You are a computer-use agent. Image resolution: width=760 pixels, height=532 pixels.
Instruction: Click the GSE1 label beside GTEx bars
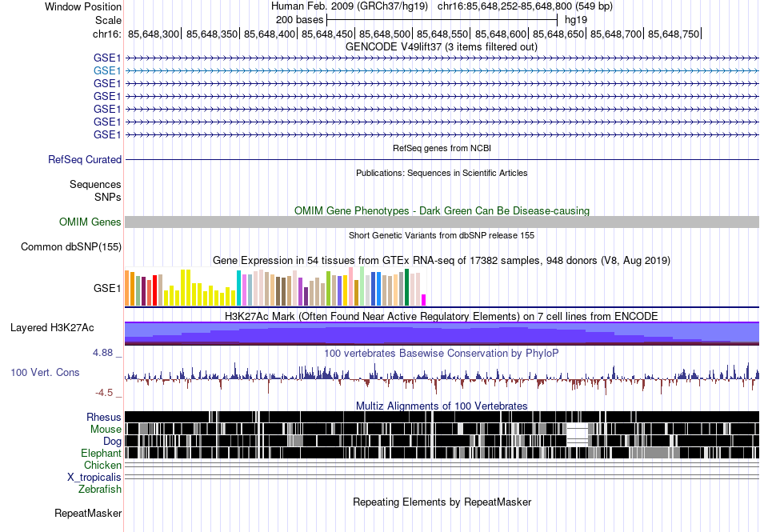click(107, 288)
